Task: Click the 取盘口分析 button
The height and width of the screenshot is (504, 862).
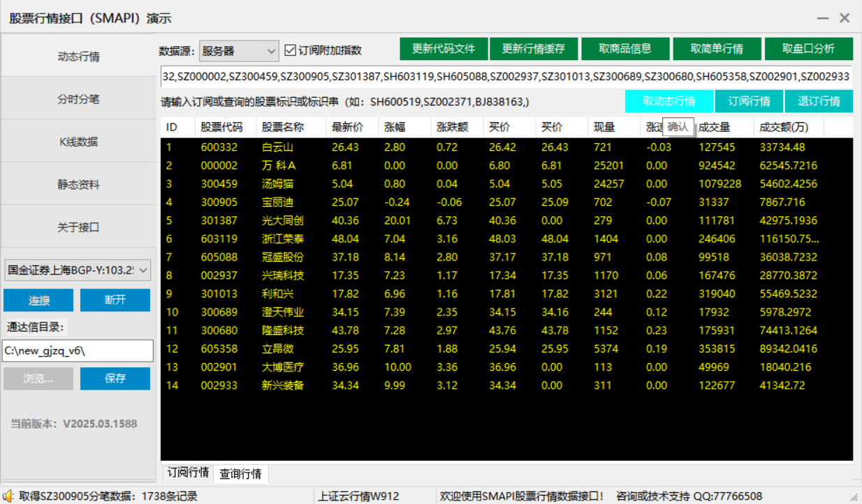Action: click(808, 49)
